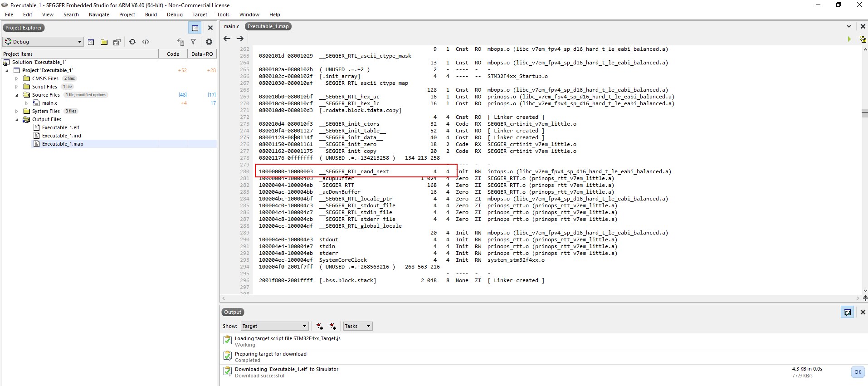Click the Code column header

173,54
